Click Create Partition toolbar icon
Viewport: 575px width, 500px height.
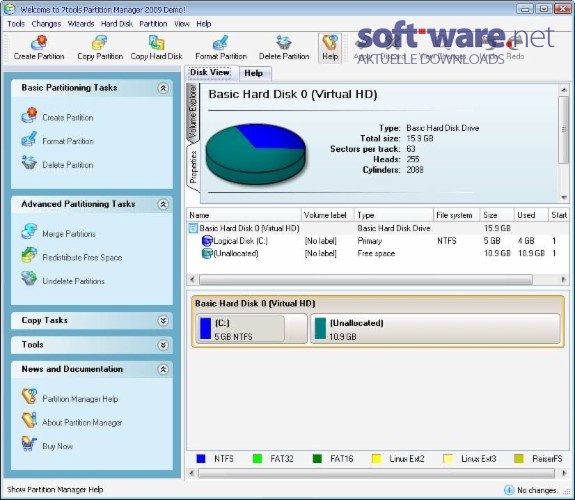click(39, 43)
